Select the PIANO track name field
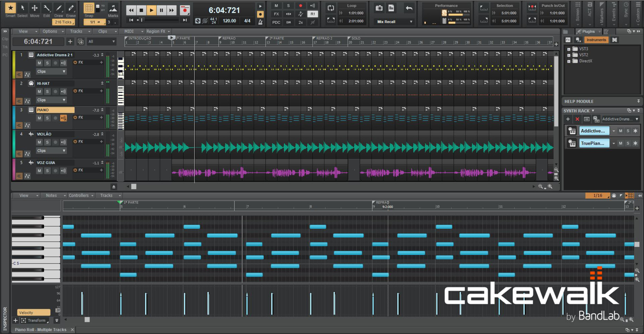The height and width of the screenshot is (334, 644). (55, 110)
